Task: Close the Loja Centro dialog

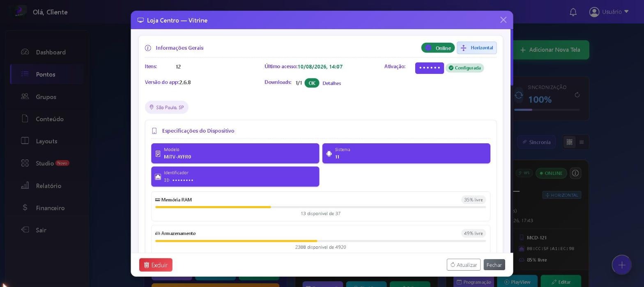Action: 503,20
